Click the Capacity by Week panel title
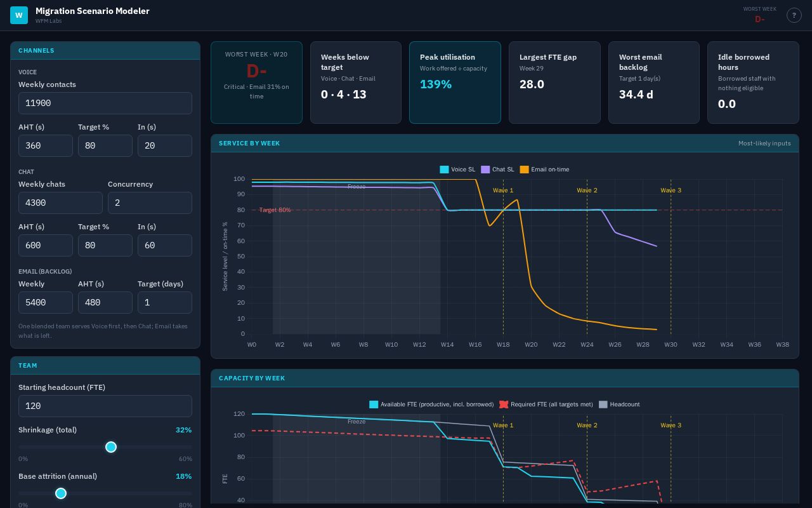Image resolution: width=812 pixels, height=508 pixels. 252,378
